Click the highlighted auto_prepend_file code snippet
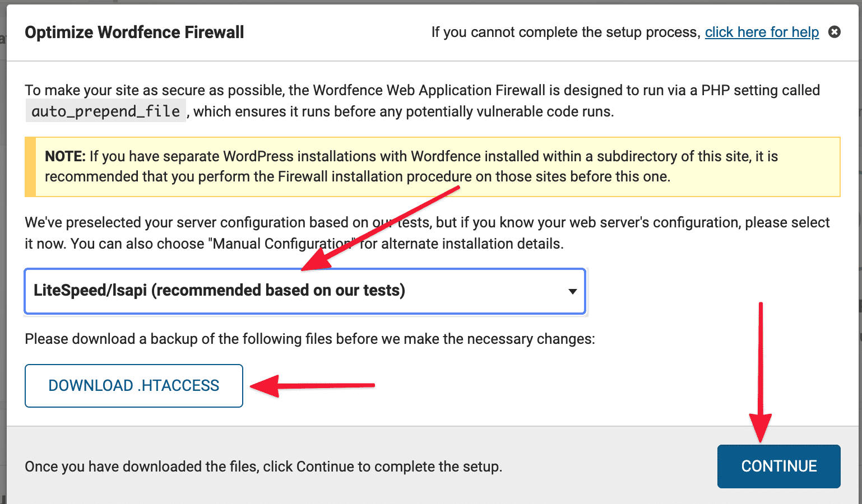Image resolution: width=862 pixels, height=504 pixels. tap(106, 110)
